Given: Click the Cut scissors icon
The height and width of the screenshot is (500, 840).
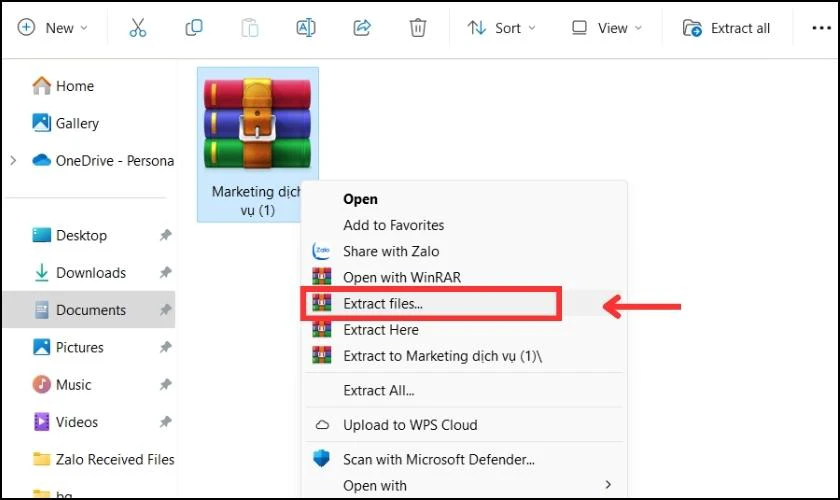Looking at the screenshot, I should [x=138, y=27].
